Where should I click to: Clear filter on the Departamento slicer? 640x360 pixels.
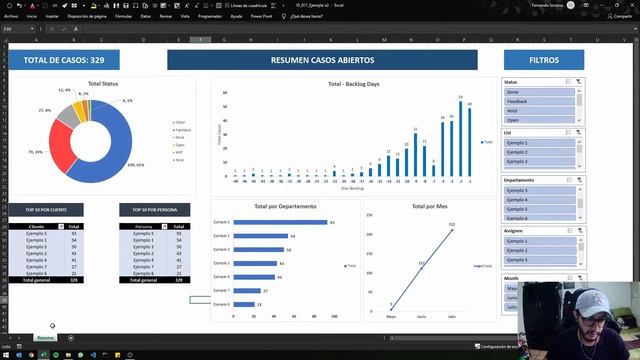pos(580,180)
